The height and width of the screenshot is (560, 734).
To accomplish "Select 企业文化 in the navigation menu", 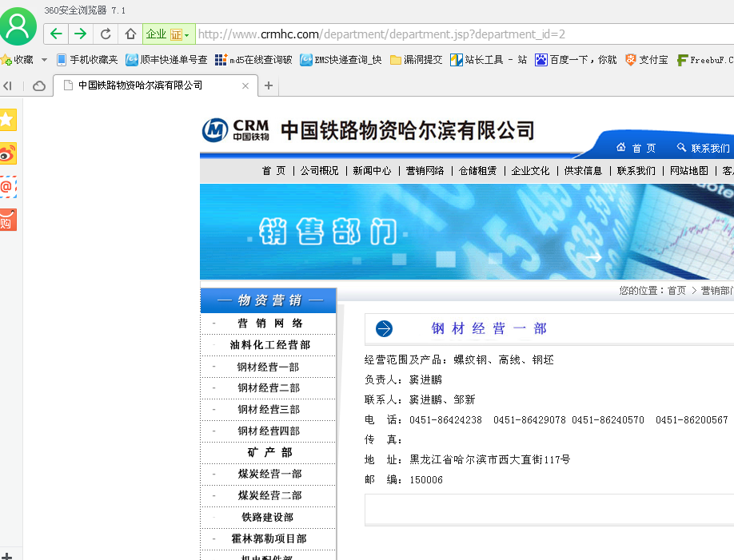I will click(530, 171).
